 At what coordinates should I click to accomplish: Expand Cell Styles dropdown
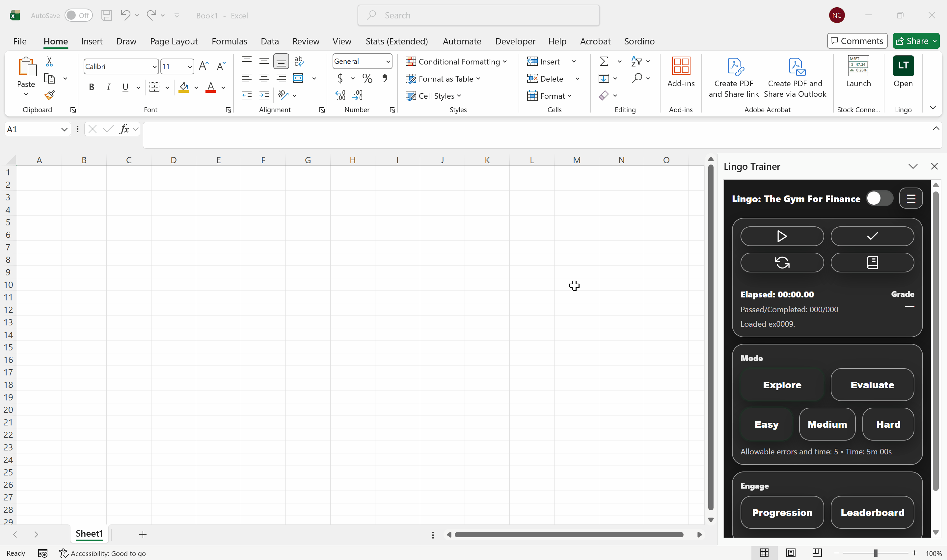point(459,96)
